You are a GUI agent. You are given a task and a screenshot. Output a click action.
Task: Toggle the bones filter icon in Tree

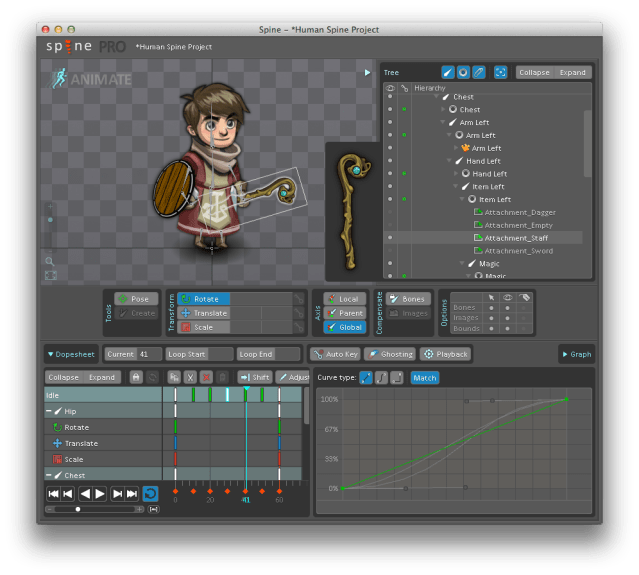[448, 72]
